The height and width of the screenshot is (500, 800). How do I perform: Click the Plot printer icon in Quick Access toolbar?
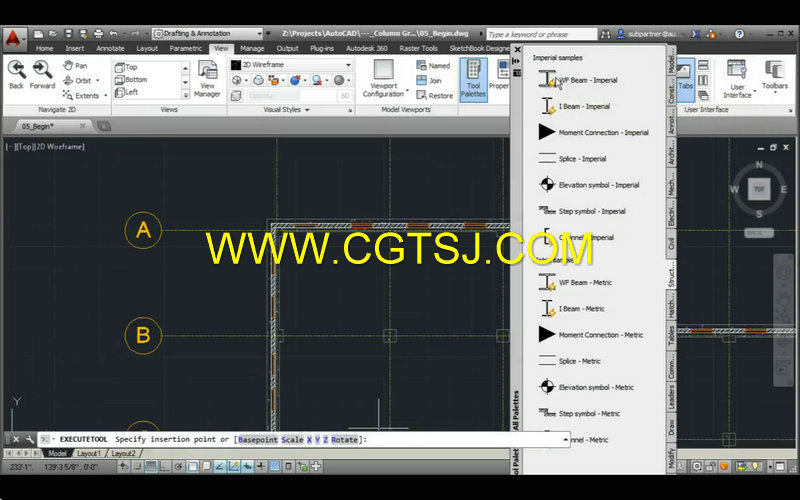click(98, 34)
